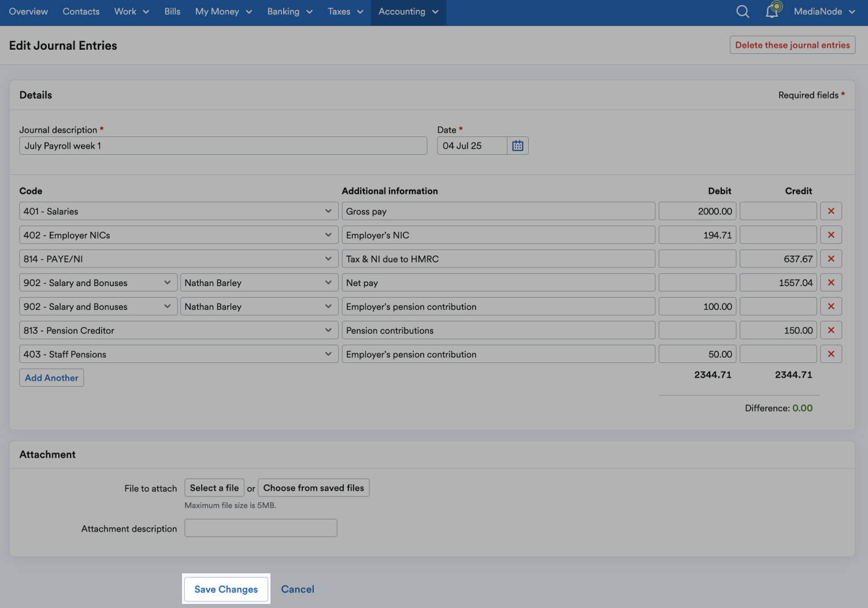Click the 150.00 credit field
The image size is (868, 608).
[778, 330]
